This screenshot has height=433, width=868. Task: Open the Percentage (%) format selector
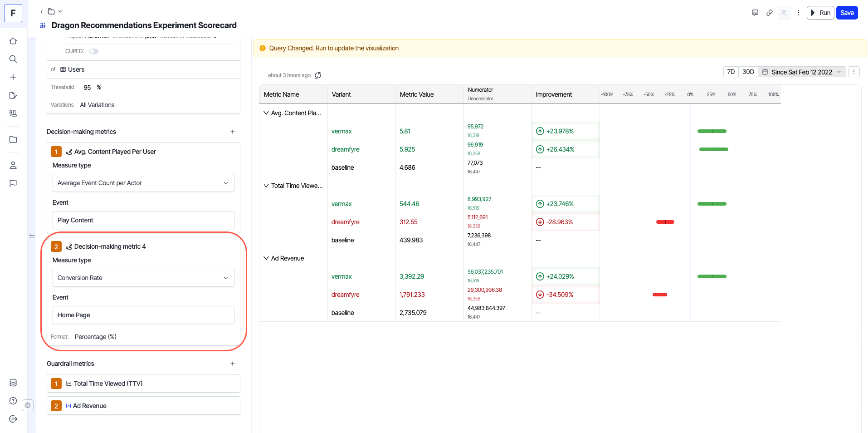pos(96,337)
